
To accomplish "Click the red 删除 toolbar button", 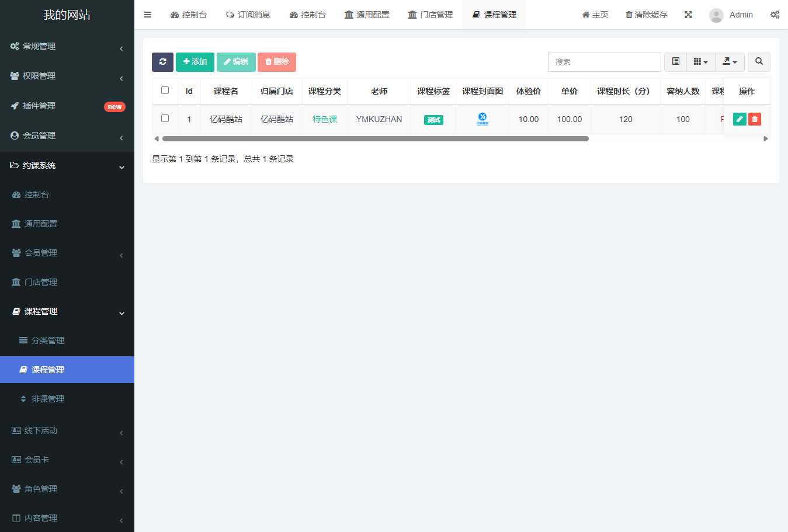I will coord(277,62).
